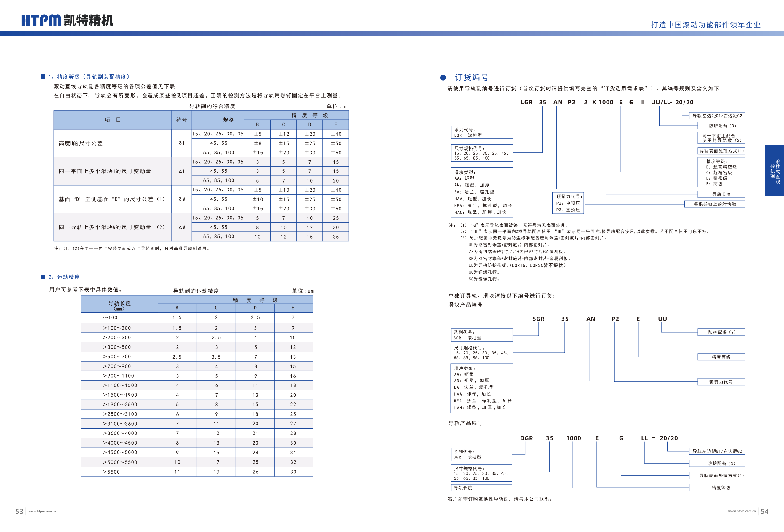Viewport: 784px width, 532px height.
Task: Click the blue side tab 滚柱式直线导轨副
Action: pyautogui.click(x=774, y=170)
